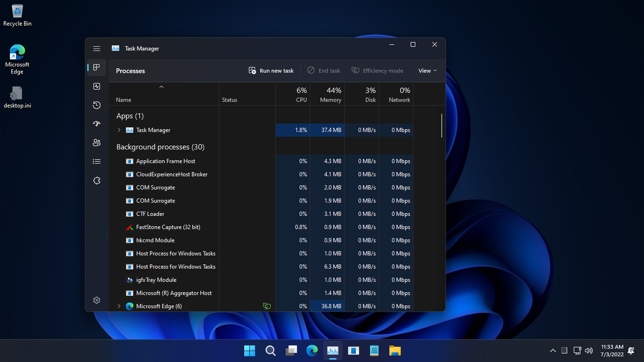The width and height of the screenshot is (644, 362).
Task: Open the Task Manager hamburger navigation menu
Action: (x=97, y=49)
